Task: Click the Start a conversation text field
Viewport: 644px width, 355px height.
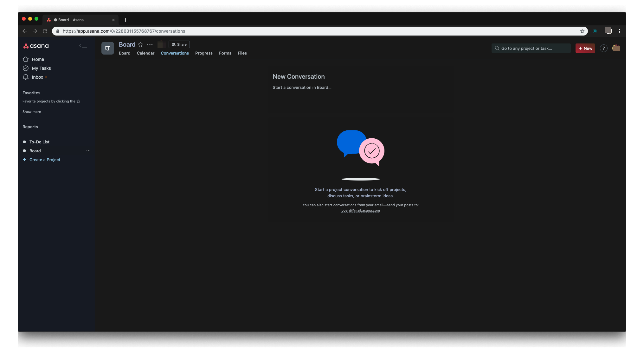Action: coord(302,88)
